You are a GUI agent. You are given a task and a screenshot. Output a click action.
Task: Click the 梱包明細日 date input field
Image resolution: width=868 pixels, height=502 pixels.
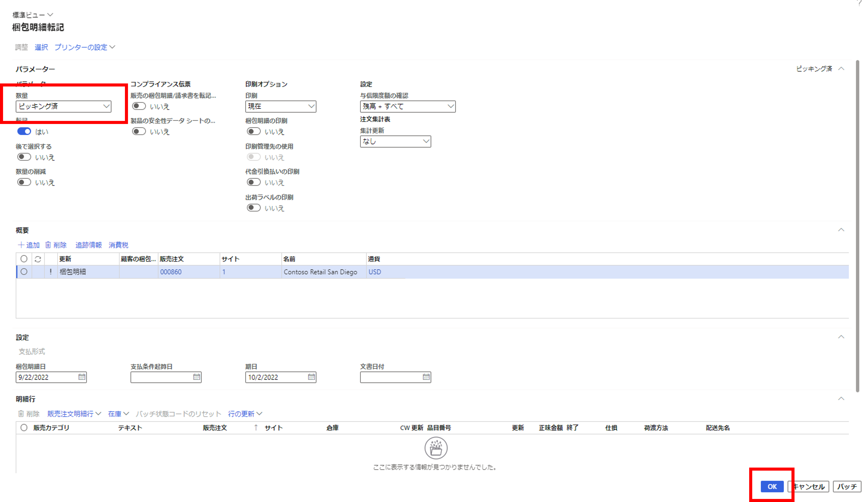(47, 377)
